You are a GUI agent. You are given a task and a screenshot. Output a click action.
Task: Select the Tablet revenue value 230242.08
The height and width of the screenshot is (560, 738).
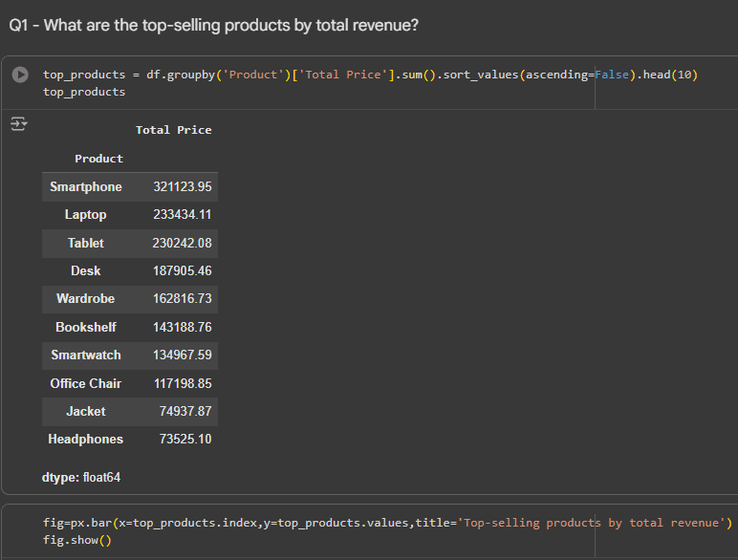click(182, 244)
